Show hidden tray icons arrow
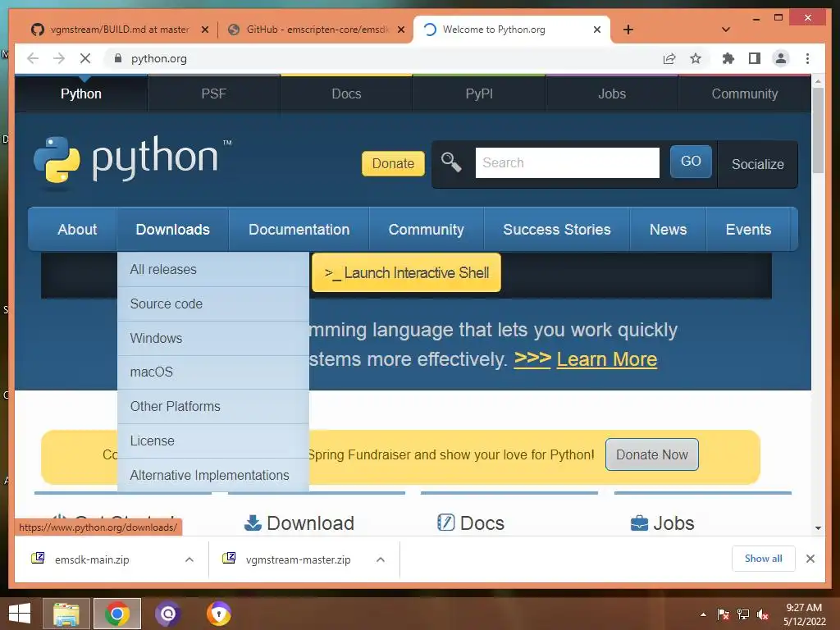The width and height of the screenshot is (840, 630). point(703,614)
